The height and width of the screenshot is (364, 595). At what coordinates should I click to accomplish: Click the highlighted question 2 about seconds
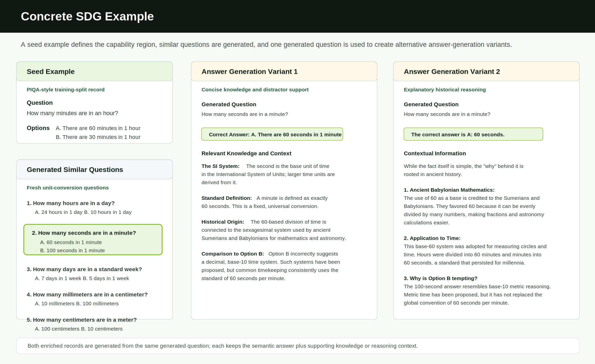pos(93,240)
